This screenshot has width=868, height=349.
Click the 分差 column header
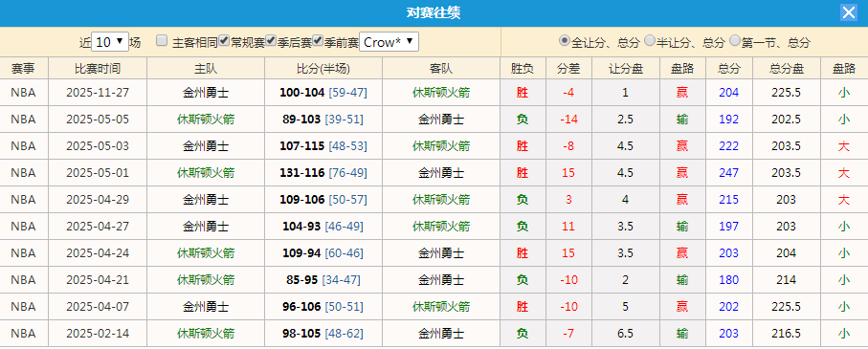coord(568,68)
